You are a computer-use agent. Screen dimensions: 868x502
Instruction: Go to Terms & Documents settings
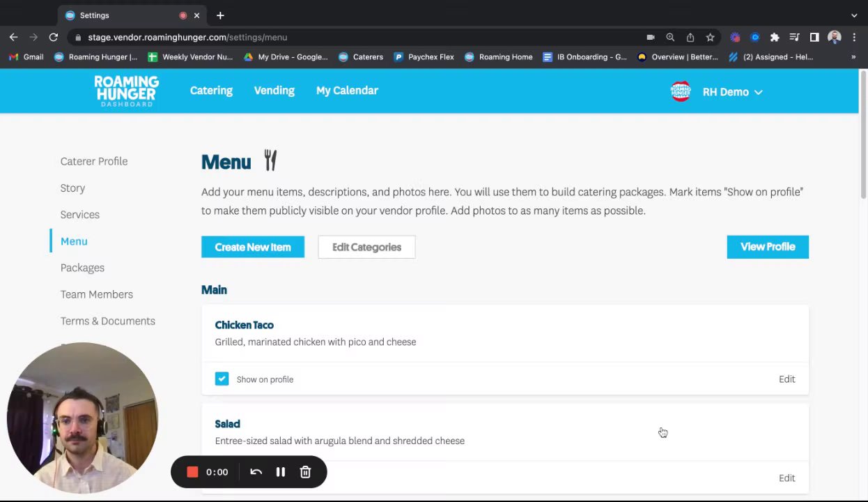(108, 321)
